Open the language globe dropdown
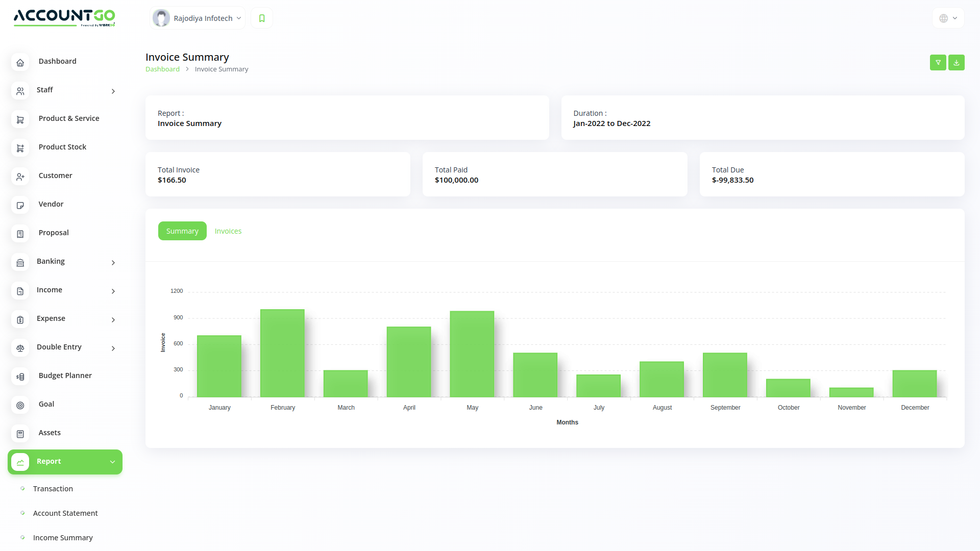 pyautogui.click(x=947, y=17)
